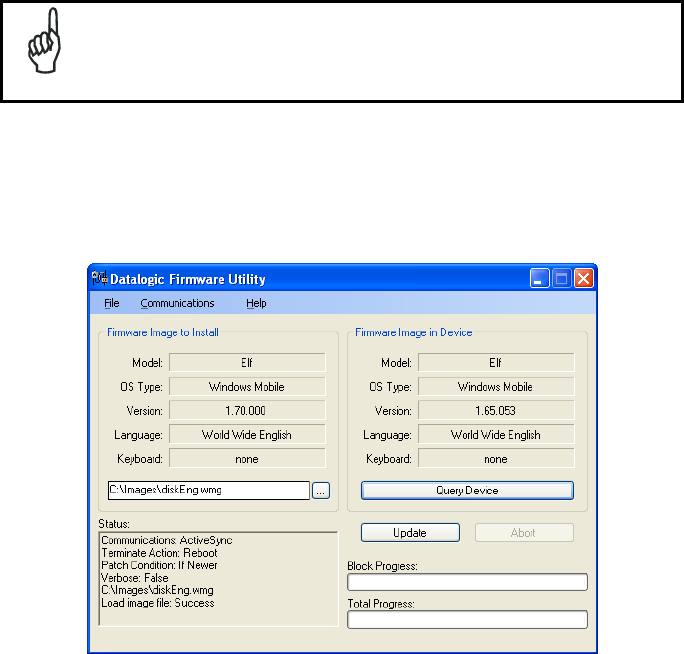Click the Query Device button
684x654 pixels.
(467, 490)
